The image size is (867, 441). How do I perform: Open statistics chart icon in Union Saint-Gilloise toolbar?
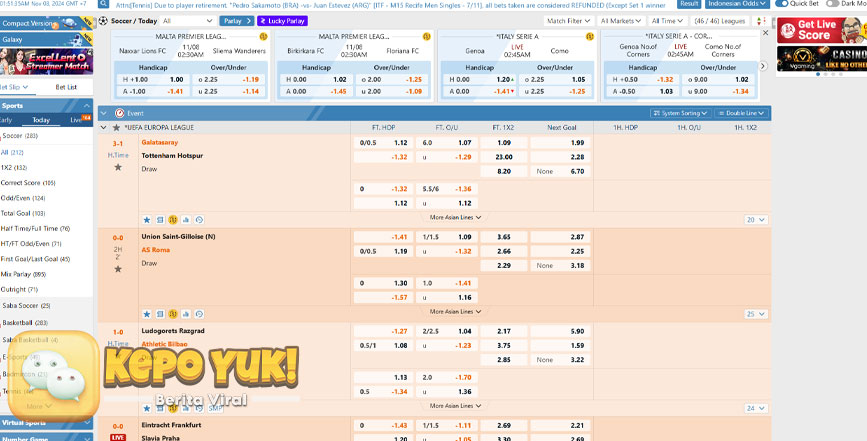186,314
